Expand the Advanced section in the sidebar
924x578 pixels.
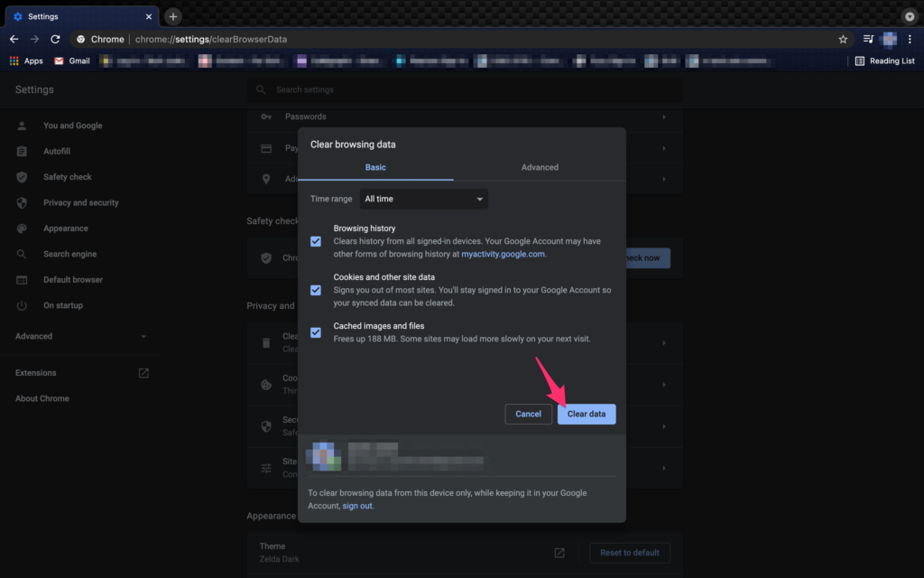(81, 335)
